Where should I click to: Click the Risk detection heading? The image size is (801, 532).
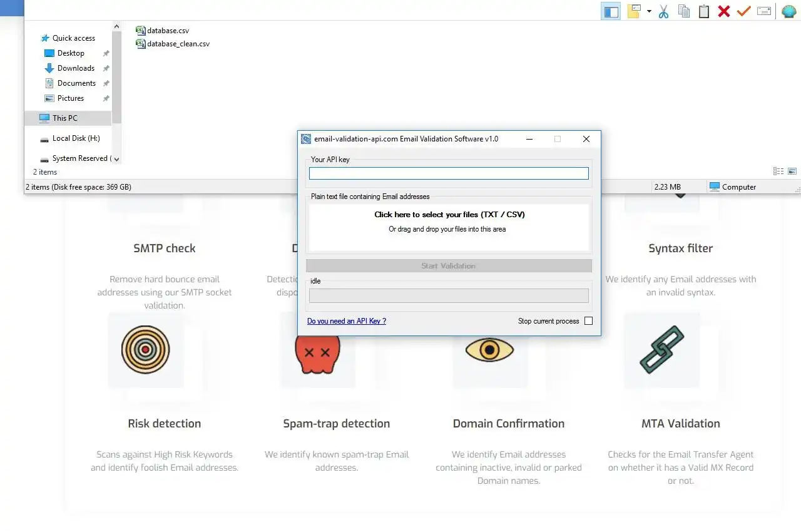(165, 424)
